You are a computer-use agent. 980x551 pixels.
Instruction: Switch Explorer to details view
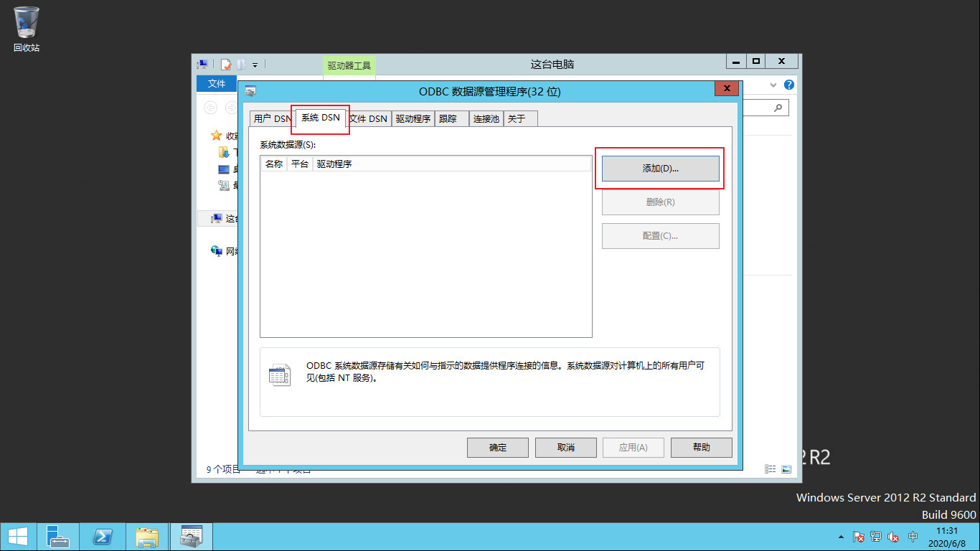click(x=770, y=468)
